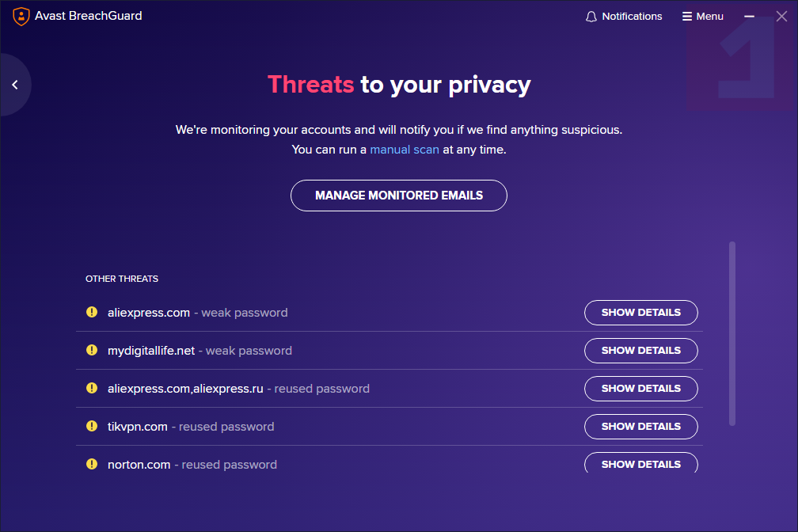Click the tikvpn.com warning icon

pos(92,426)
